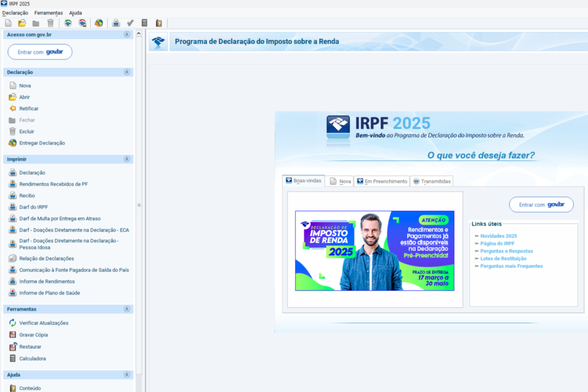Click sidebar Entrar com gov.br button
588x392 pixels.
point(40,52)
